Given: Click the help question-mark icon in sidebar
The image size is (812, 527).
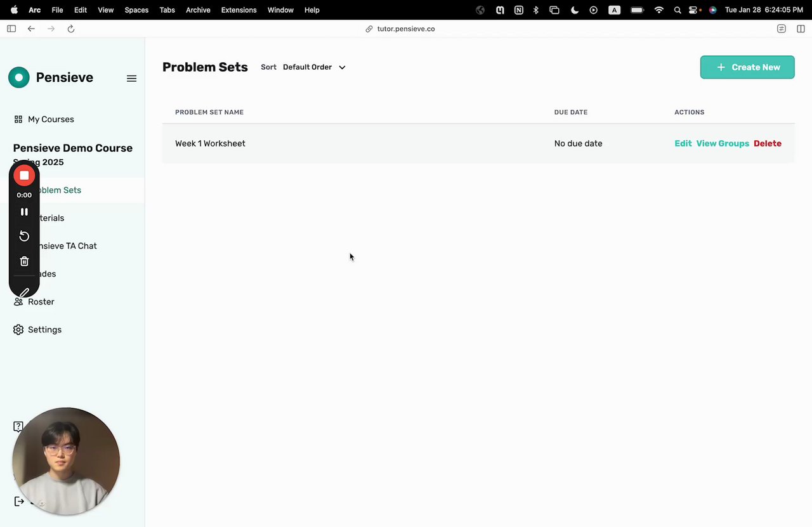Looking at the screenshot, I should 18,426.
